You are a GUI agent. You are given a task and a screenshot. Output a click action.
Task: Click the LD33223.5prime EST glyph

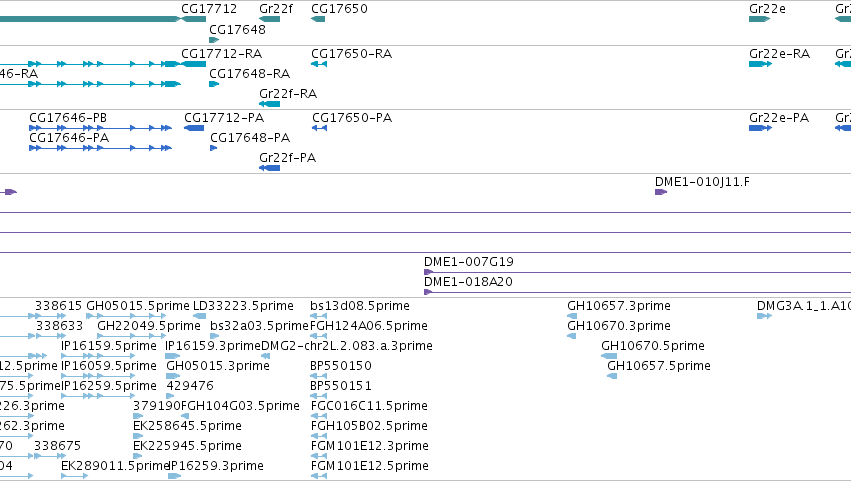click(x=199, y=316)
